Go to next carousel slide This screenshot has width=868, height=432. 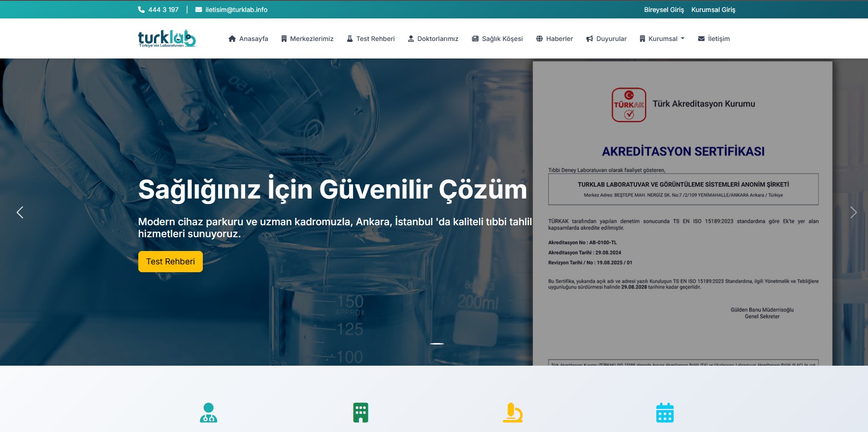853,212
